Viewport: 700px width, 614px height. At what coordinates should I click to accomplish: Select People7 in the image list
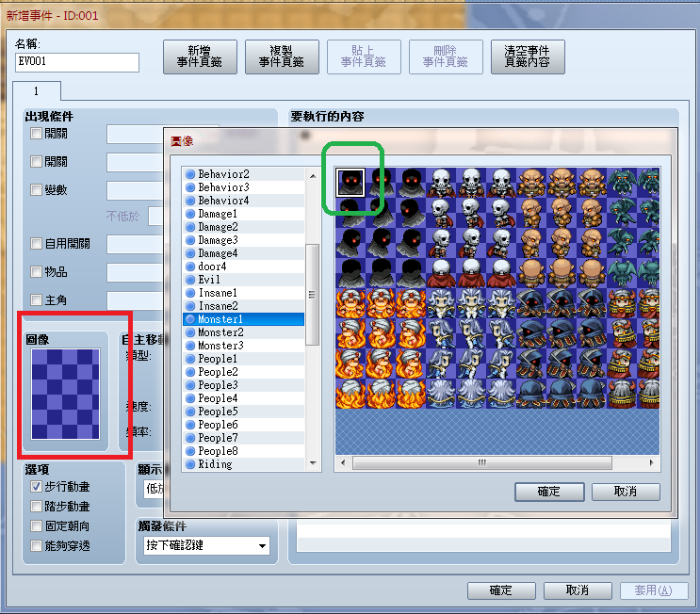pyautogui.click(x=243, y=438)
